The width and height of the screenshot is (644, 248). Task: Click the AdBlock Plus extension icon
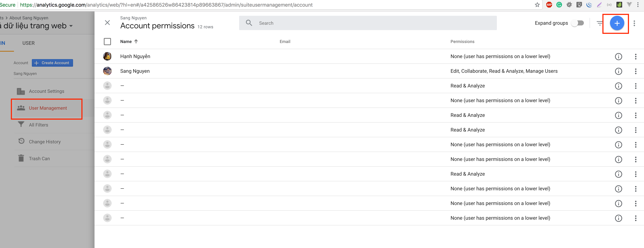click(x=549, y=5)
